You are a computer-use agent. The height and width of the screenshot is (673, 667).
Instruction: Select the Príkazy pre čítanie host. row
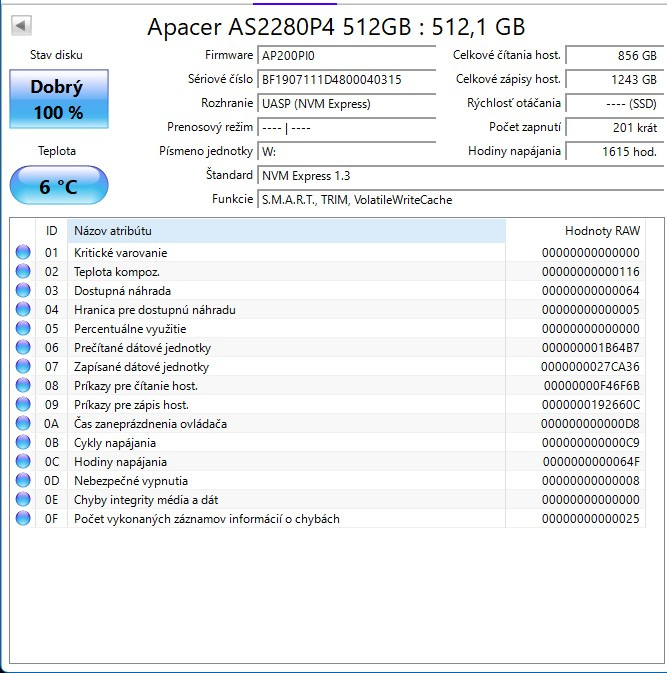[327, 385]
